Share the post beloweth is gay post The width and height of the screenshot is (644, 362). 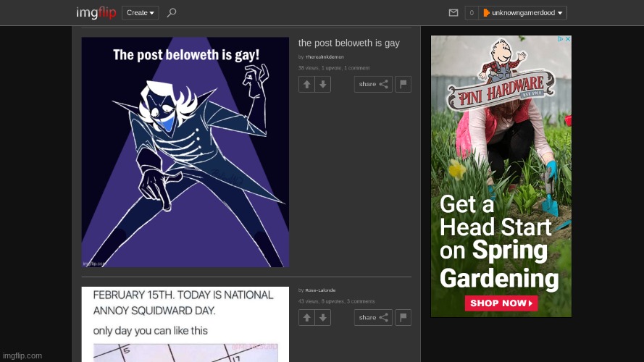pos(373,84)
